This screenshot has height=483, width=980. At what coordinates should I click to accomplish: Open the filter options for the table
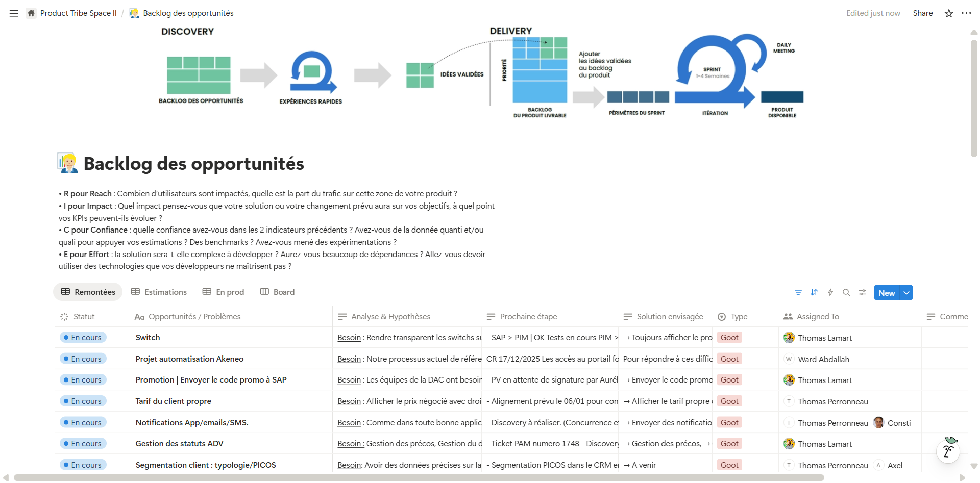click(798, 292)
